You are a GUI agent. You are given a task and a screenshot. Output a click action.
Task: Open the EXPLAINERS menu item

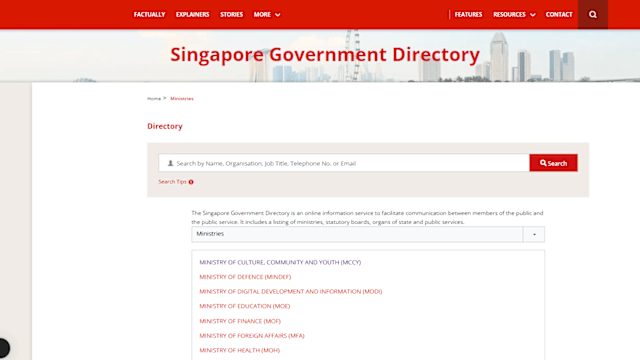(193, 15)
